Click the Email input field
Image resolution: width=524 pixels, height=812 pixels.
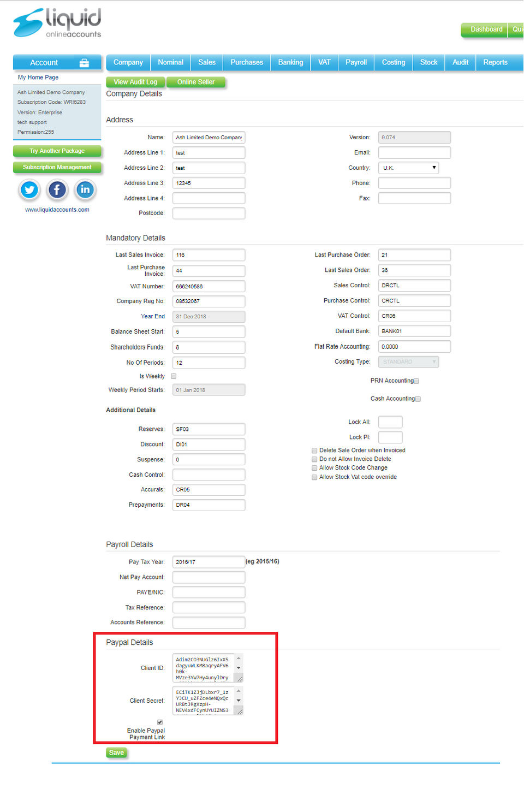[x=414, y=153]
